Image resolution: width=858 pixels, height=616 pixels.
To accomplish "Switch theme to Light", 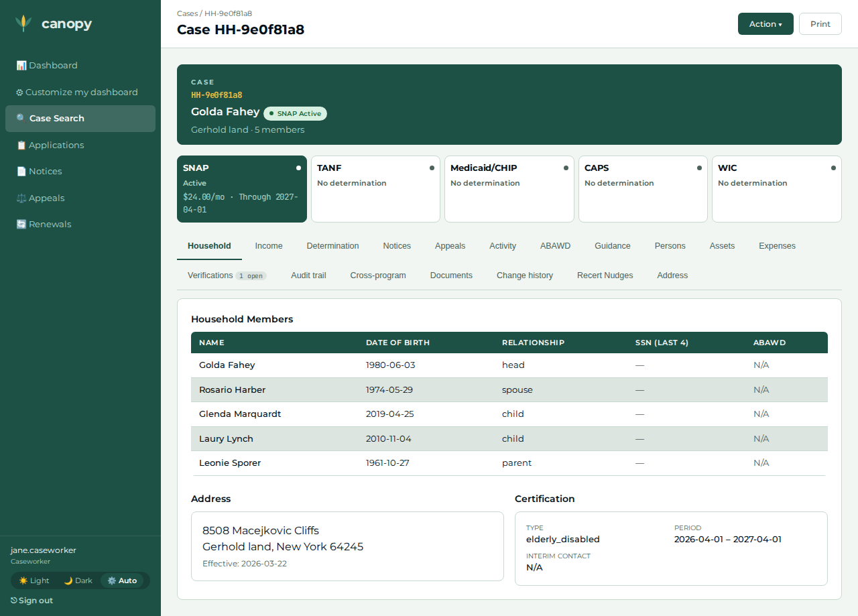I will [x=34, y=580].
